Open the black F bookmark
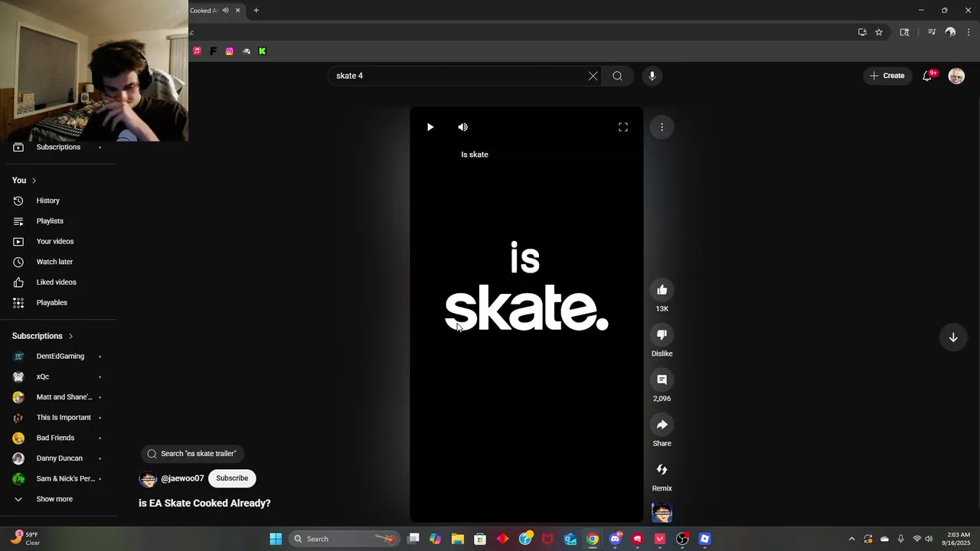Screen dimensions: 980x551 [x=214, y=51]
